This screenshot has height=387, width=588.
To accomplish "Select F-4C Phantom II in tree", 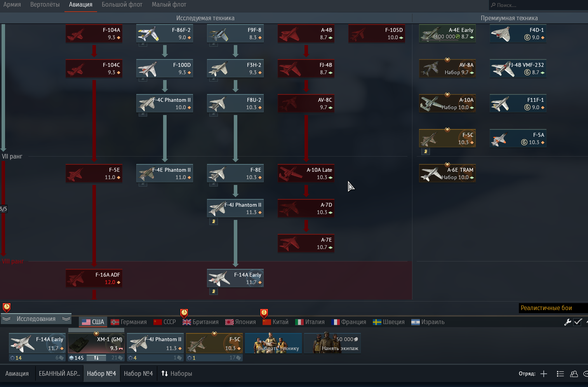I will pyautogui.click(x=165, y=103).
